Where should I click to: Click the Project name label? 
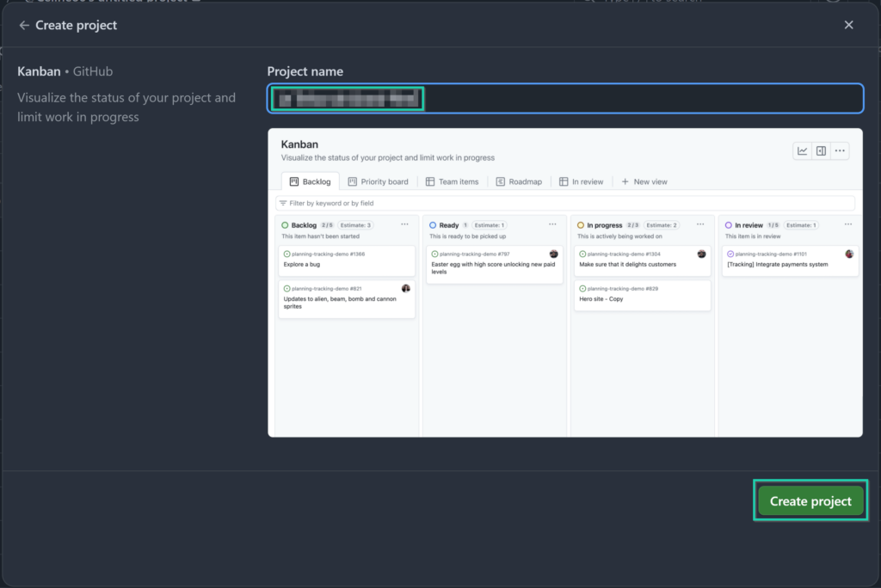click(305, 71)
